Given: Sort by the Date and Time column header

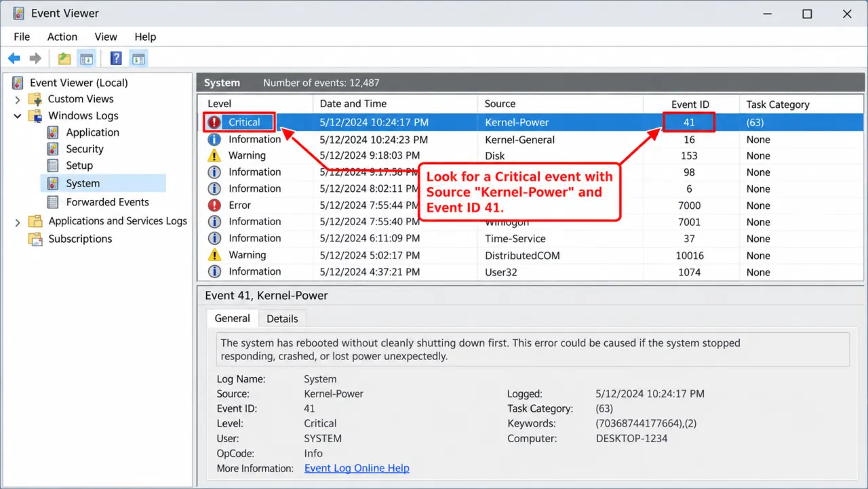Looking at the screenshot, I should click(353, 104).
